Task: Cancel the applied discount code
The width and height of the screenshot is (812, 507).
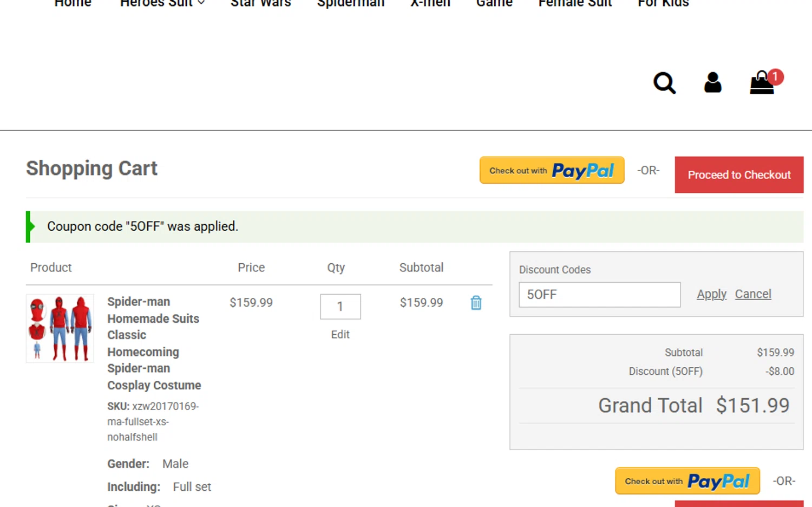Action: 753,294
